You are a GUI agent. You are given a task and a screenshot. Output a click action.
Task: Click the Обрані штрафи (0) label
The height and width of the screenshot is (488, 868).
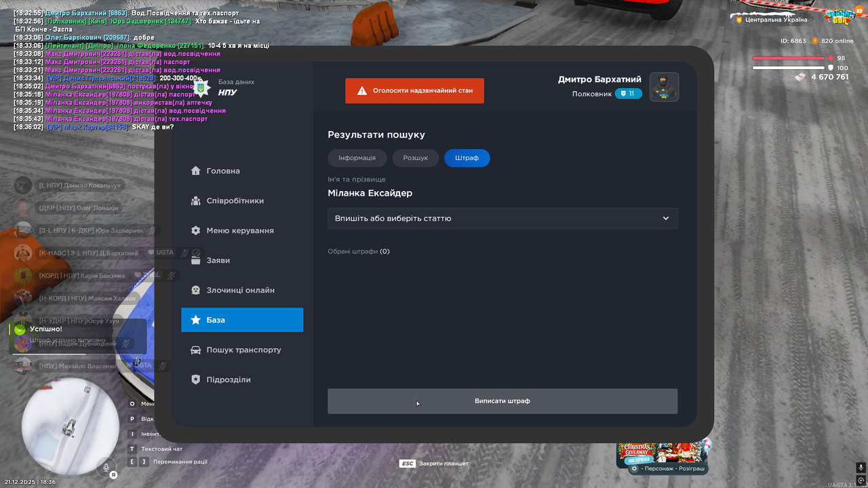(x=359, y=251)
